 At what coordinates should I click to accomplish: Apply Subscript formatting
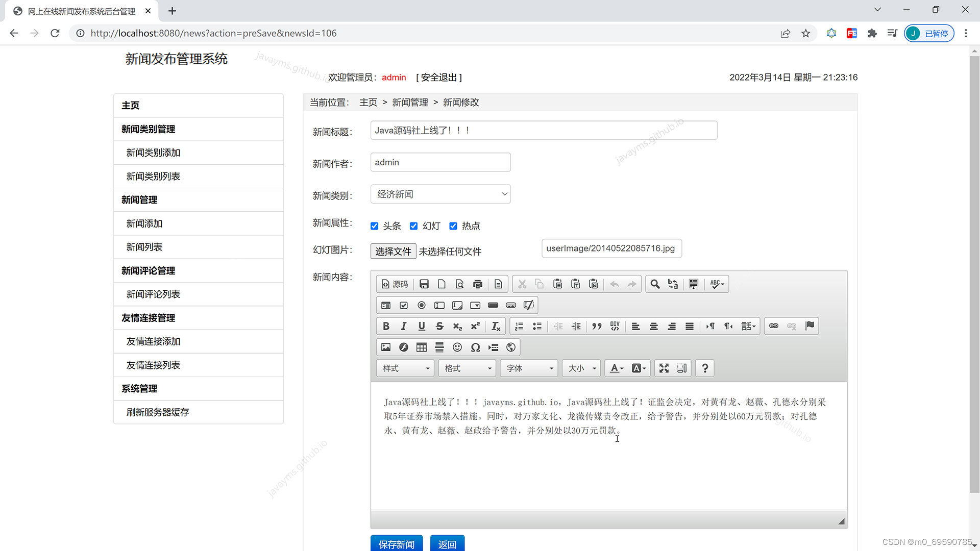(x=457, y=326)
